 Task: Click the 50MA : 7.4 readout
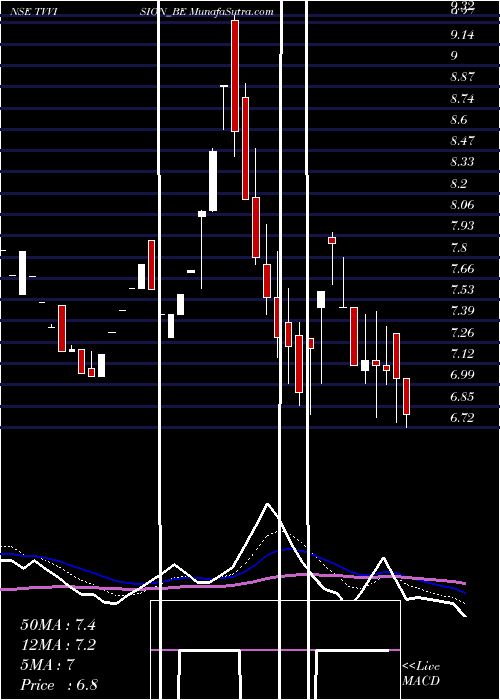(58, 625)
